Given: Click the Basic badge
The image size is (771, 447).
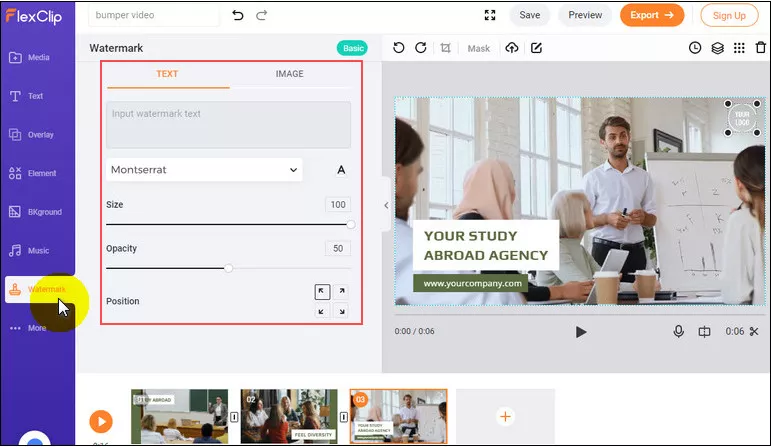Looking at the screenshot, I should point(353,48).
